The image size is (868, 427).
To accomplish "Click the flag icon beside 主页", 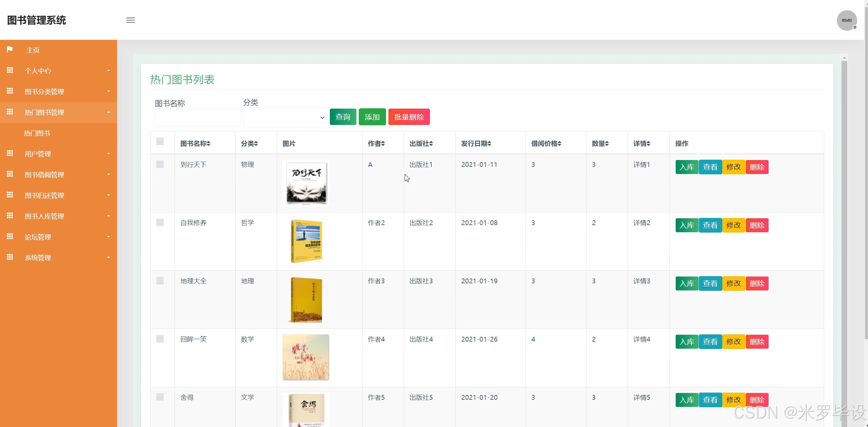I will point(10,49).
